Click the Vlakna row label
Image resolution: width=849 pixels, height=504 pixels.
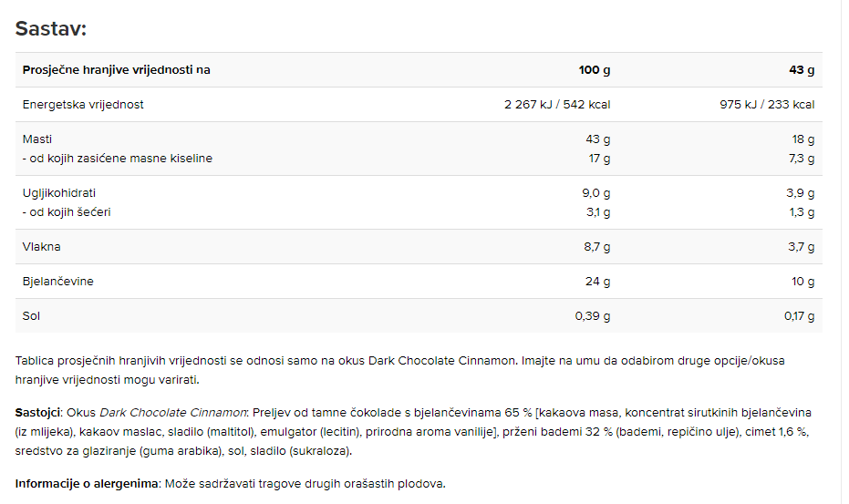41,247
